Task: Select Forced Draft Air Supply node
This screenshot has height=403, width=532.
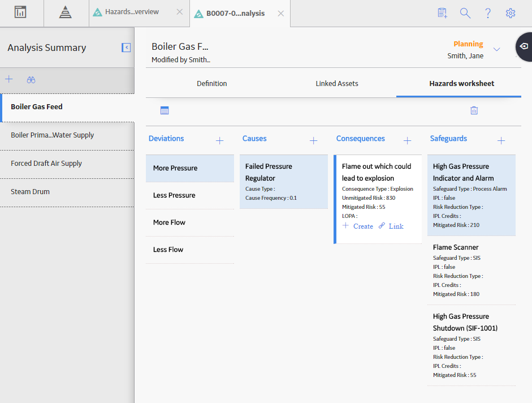Action: tap(67, 164)
